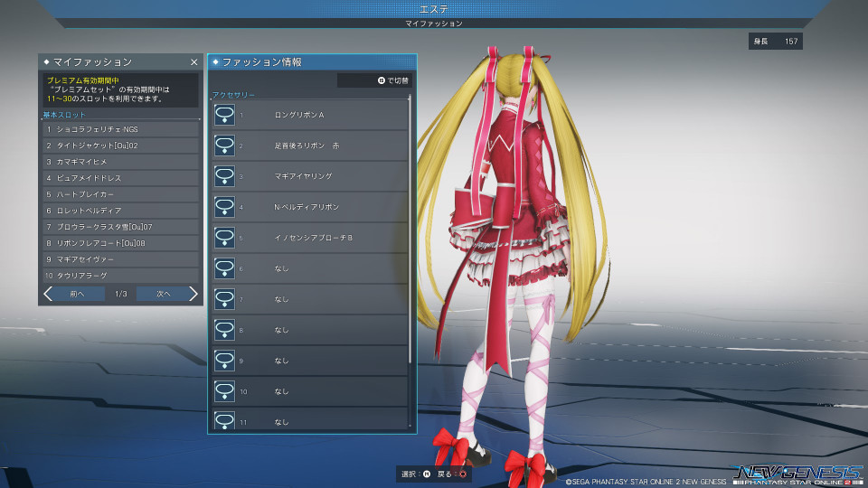Image resolution: width=868 pixels, height=488 pixels.
Task: Click the ファッション情報 list scrollbar
Action: click(x=410, y=230)
